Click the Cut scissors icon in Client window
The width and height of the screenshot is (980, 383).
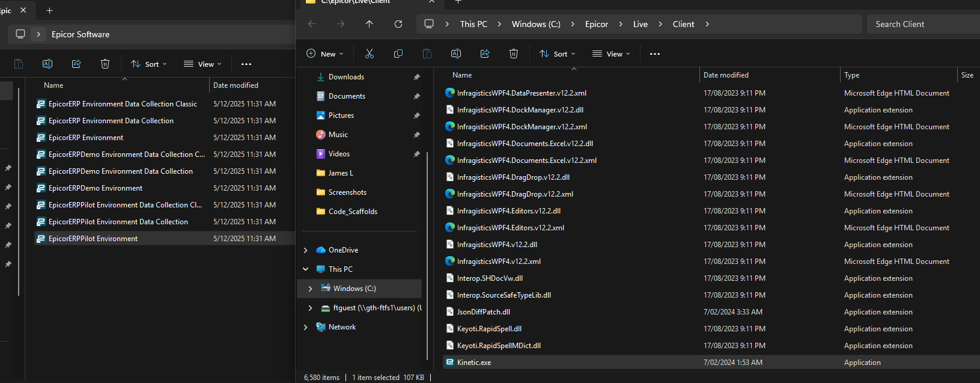[x=369, y=54]
